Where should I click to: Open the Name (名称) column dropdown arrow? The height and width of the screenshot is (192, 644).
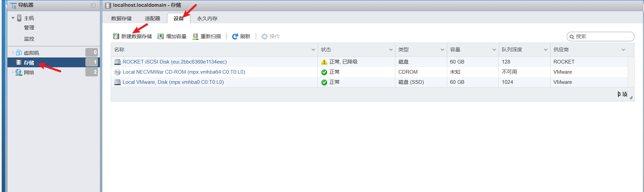(313, 50)
